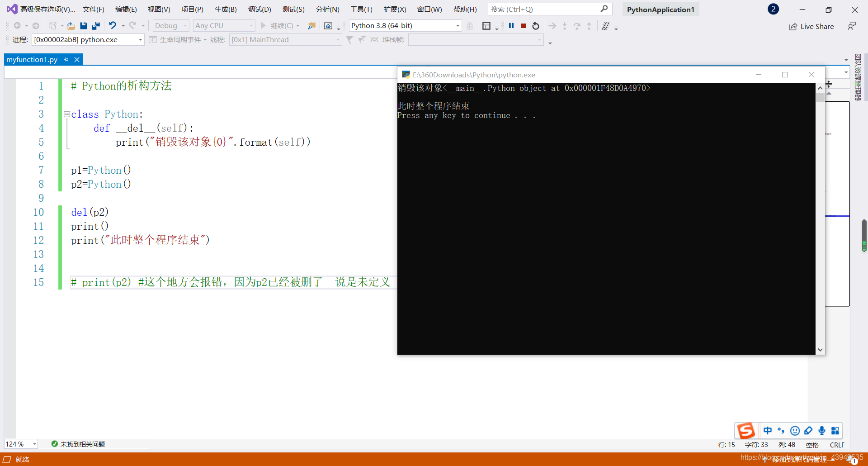Open the 扩展(X) menu
Image resolution: width=868 pixels, height=466 pixels.
pos(395,9)
